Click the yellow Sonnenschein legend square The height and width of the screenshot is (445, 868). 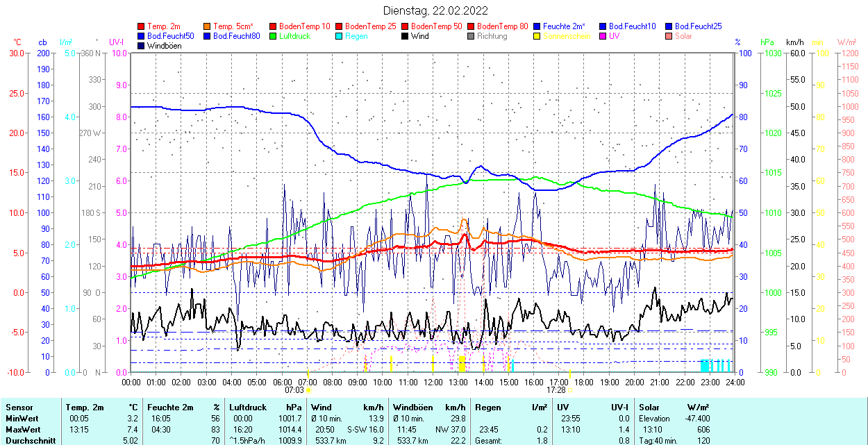(537, 36)
